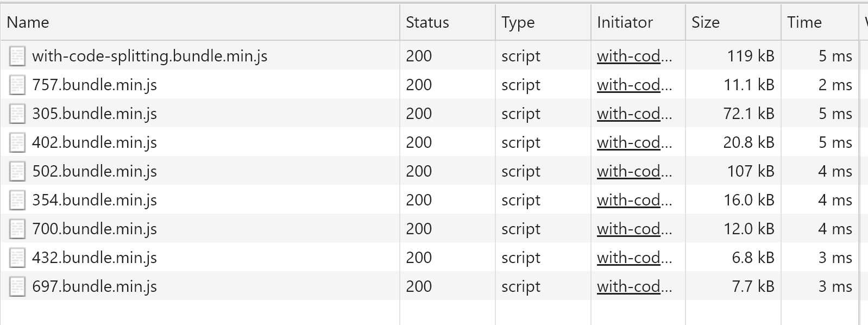Sort requests by Status column
868x325 pixels.
pyautogui.click(x=448, y=22)
